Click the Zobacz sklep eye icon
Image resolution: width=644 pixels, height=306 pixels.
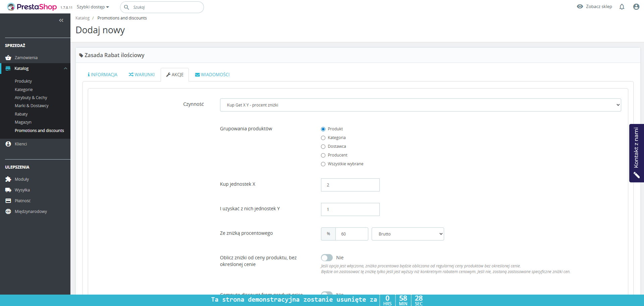[x=580, y=6]
